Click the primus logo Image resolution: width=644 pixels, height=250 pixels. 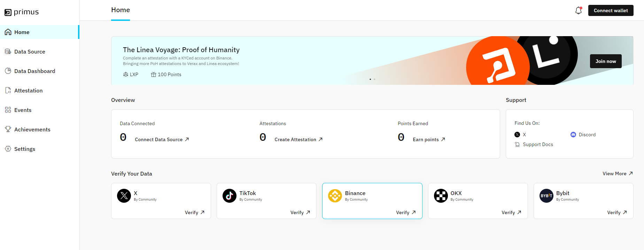22,12
